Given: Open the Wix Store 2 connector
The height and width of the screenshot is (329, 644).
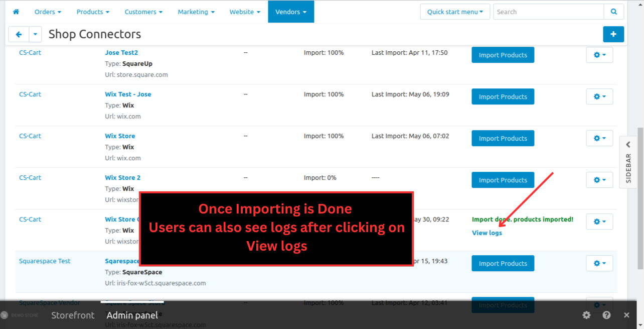Looking at the screenshot, I should [122, 177].
